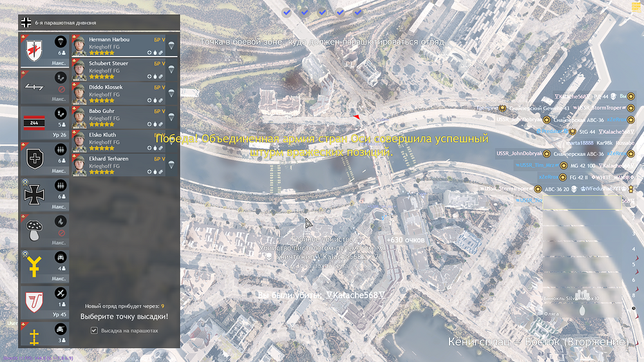Click parachute icon beside Hermann Harbou
Screen dimensions: 644x362
pyautogui.click(x=171, y=46)
